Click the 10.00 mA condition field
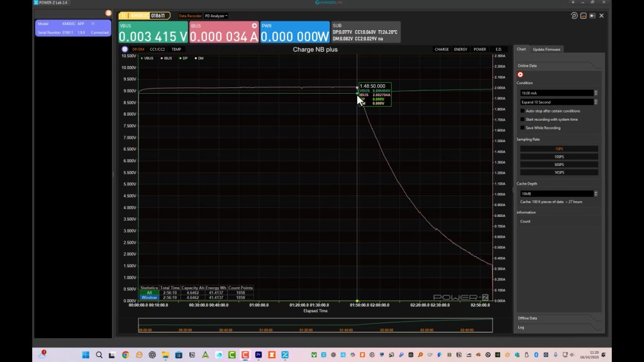This screenshot has height=362, width=644. (556, 93)
